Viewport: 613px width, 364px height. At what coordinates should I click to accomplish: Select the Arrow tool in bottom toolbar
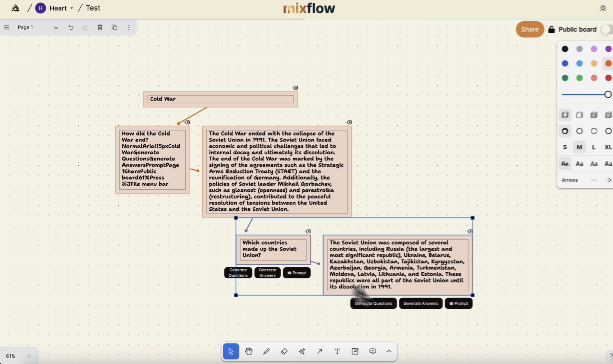(320, 351)
